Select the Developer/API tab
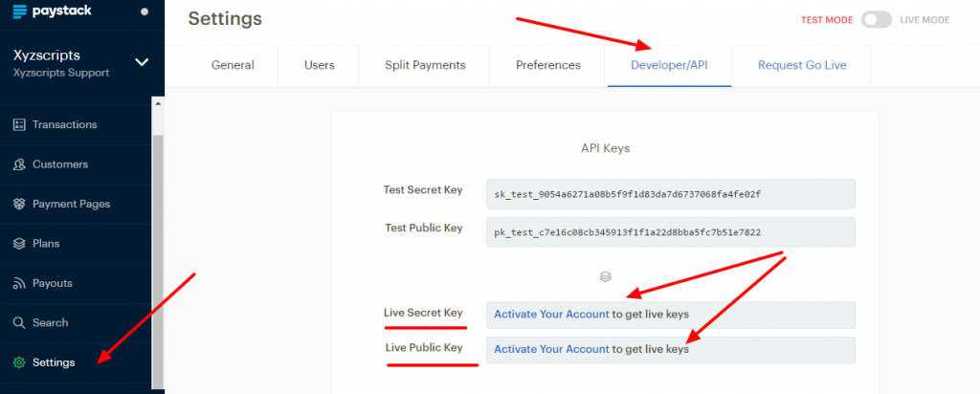Viewport: 980px width, 394px height. 669,65
